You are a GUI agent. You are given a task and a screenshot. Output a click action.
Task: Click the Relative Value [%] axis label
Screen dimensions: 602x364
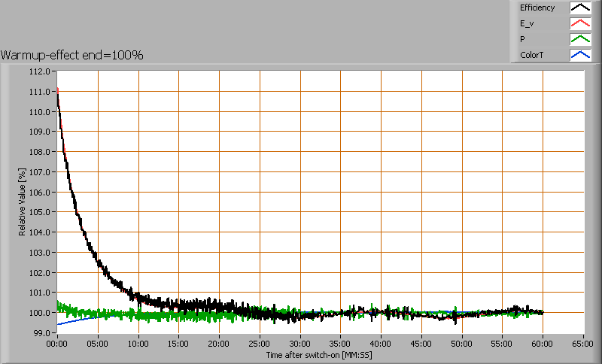23,202
